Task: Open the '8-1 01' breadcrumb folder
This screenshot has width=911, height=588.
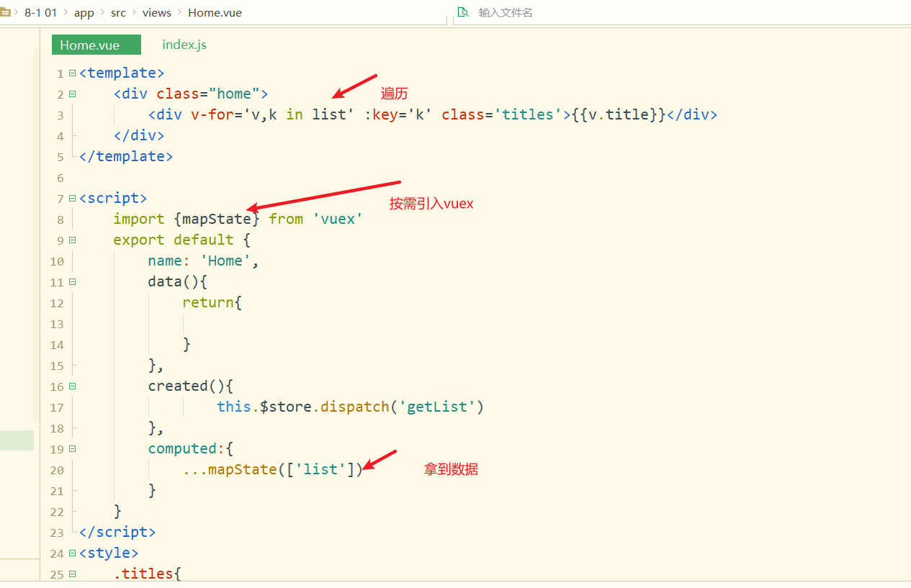Action: [x=40, y=12]
